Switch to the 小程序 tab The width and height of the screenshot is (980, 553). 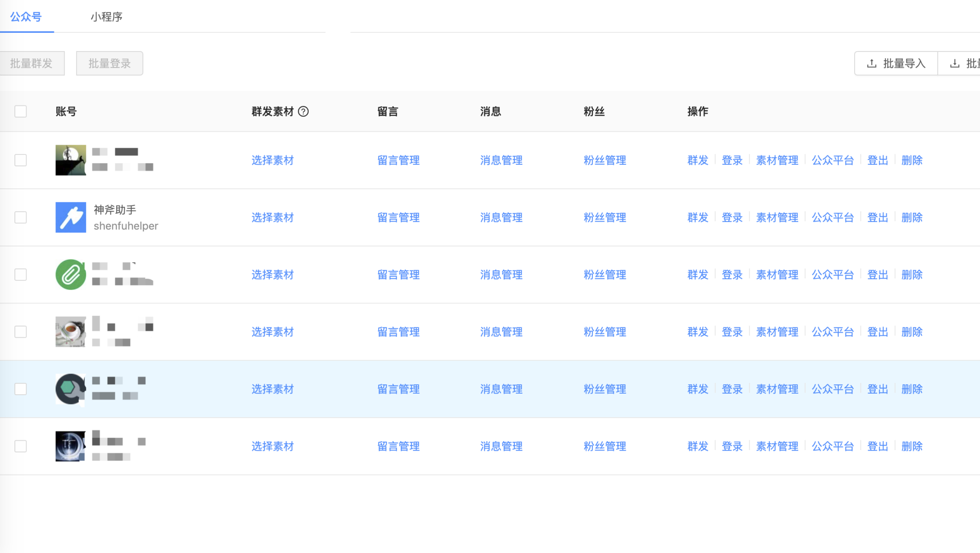click(x=107, y=17)
